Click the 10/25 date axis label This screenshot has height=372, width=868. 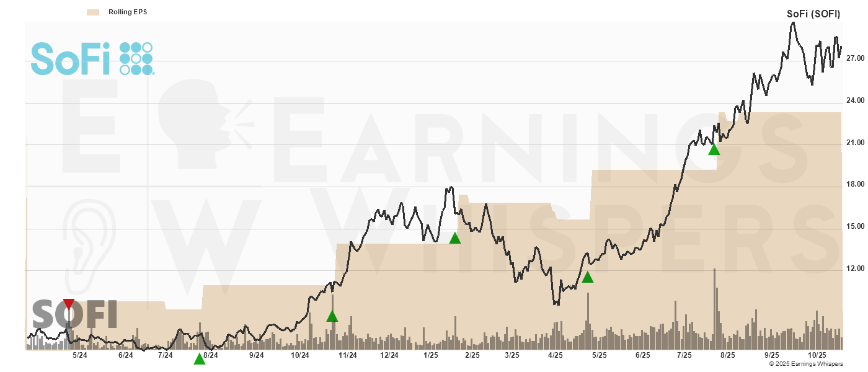817,355
